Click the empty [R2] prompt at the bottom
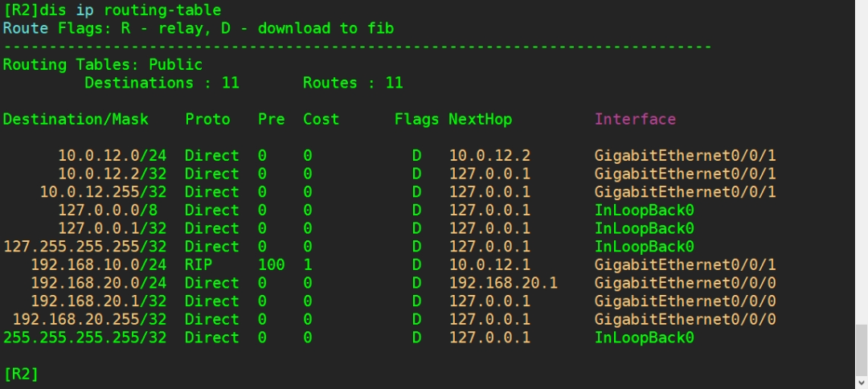Screen dimensions: 868x389 tap(21, 374)
